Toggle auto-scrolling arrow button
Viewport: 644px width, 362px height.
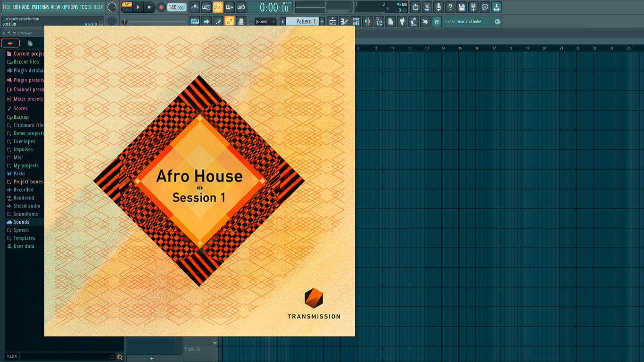[206, 21]
